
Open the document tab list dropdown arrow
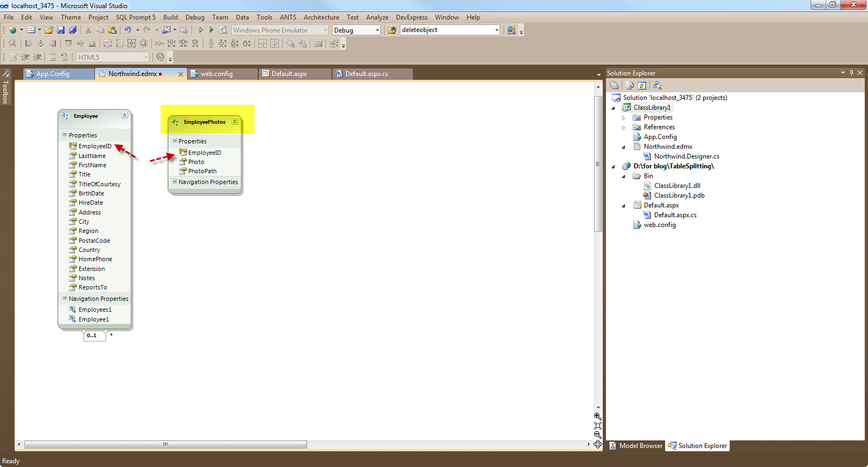click(599, 74)
